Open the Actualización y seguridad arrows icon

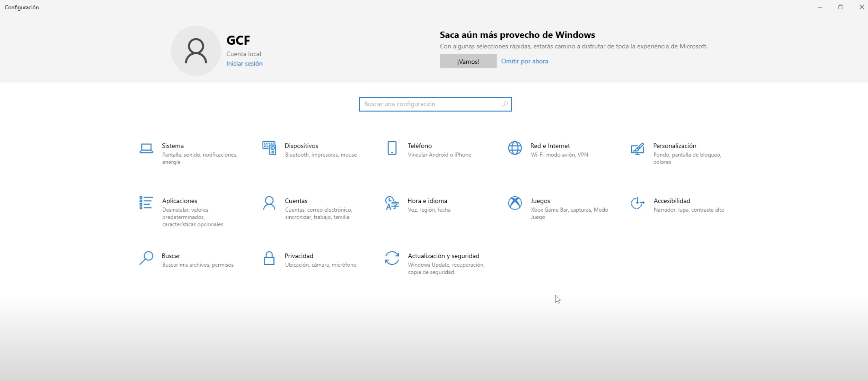[x=392, y=258]
